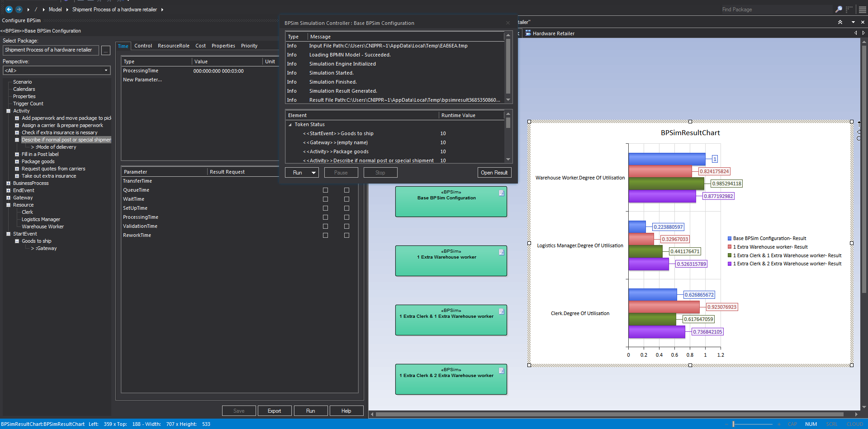The width and height of the screenshot is (868, 429).
Task: Open the Run dropdown arrow in Simulation Controller
Action: pos(313,173)
